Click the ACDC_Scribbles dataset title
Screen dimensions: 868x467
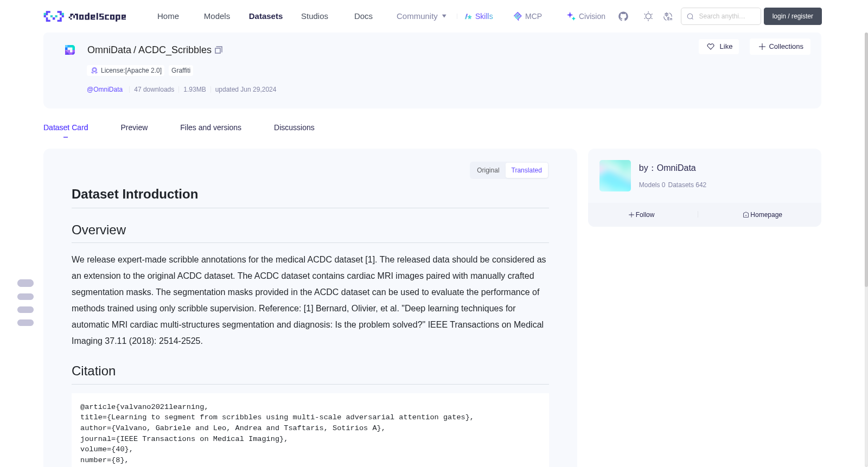pyautogui.click(x=175, y=50)
